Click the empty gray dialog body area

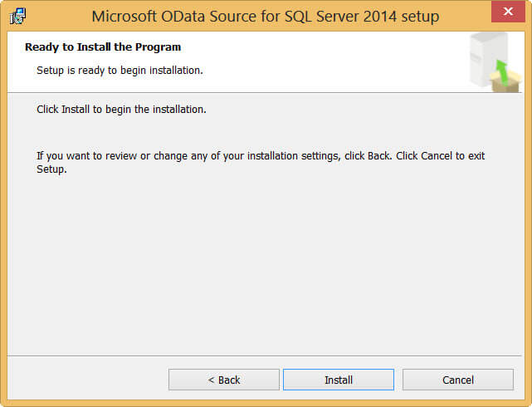(266, 266)
